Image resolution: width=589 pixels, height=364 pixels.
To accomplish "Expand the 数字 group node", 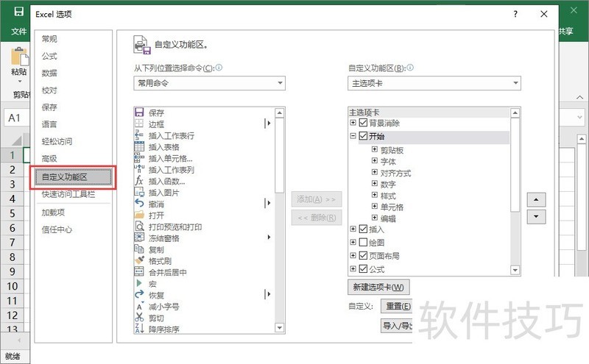I will point(375,184).
